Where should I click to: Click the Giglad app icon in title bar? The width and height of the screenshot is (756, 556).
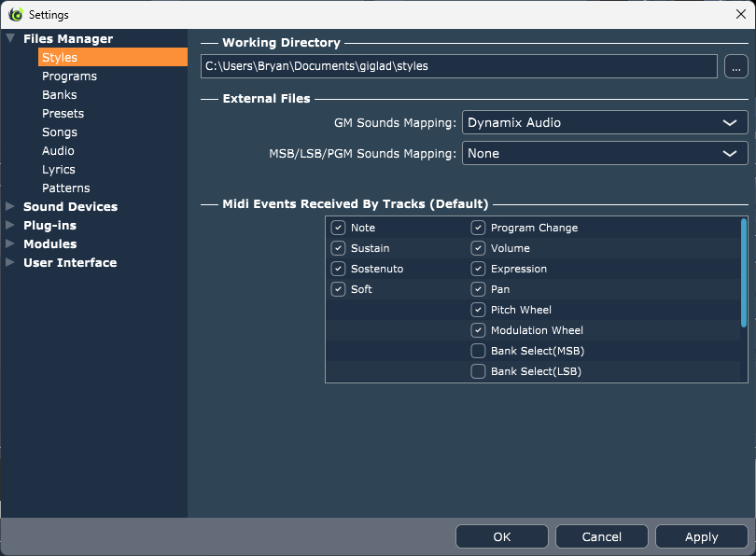(16, 14)
